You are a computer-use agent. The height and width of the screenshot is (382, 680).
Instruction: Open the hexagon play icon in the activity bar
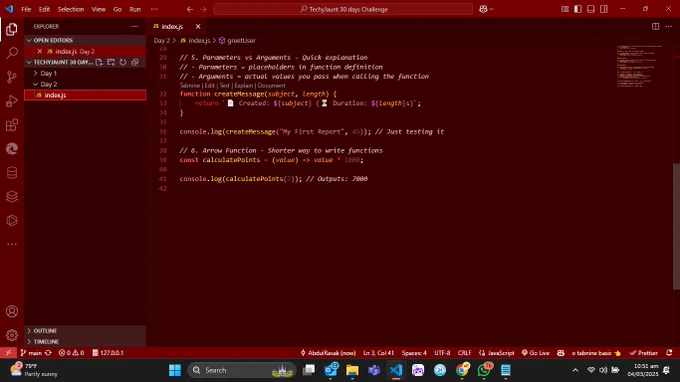pos(12,220)
